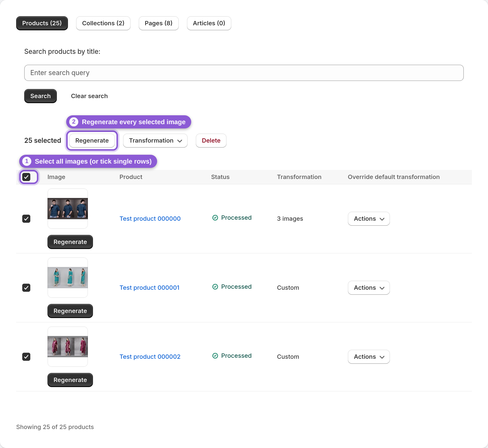Regenerate the Test product 000000 image
Viewport: 488px width, 448px height.
(x=70, y=242)
